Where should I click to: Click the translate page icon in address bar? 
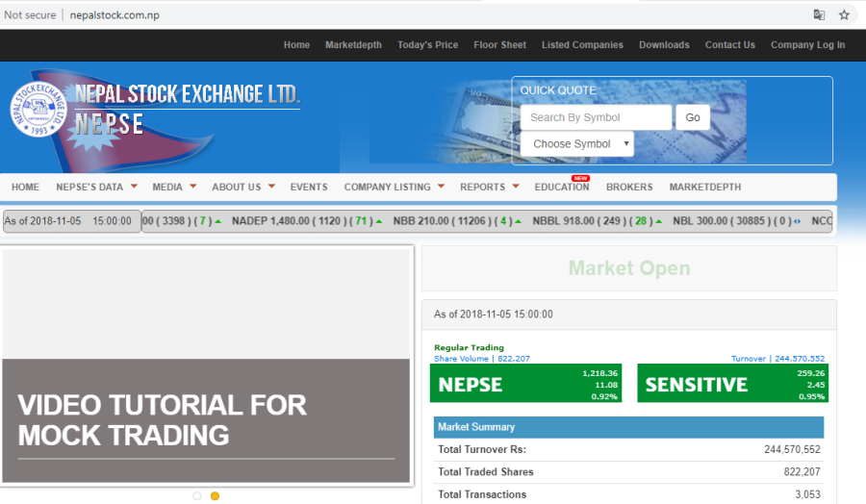(x=819, y=14)
